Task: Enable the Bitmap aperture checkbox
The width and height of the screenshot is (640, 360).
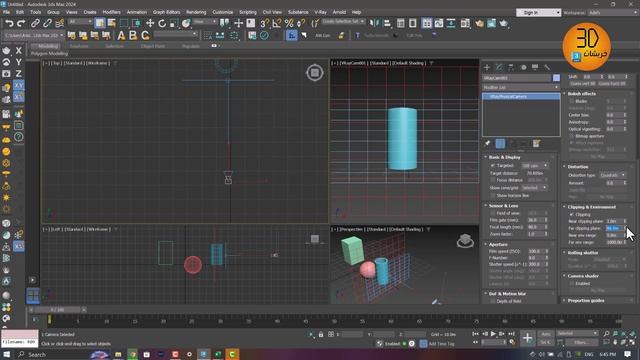Action: pos(572,136)
